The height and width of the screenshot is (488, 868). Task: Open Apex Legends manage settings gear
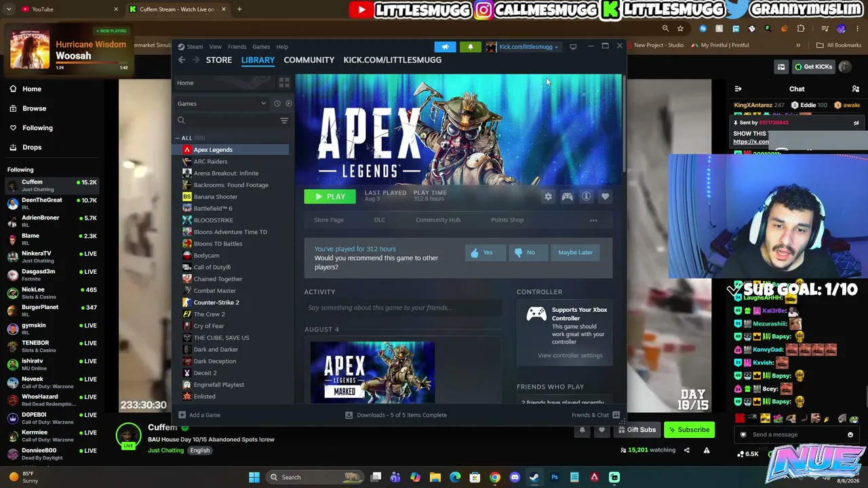coord(548,197)
